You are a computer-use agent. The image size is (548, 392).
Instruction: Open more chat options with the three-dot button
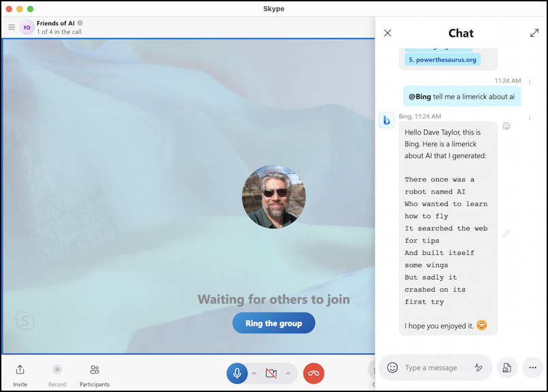click(x=532, y=367)
